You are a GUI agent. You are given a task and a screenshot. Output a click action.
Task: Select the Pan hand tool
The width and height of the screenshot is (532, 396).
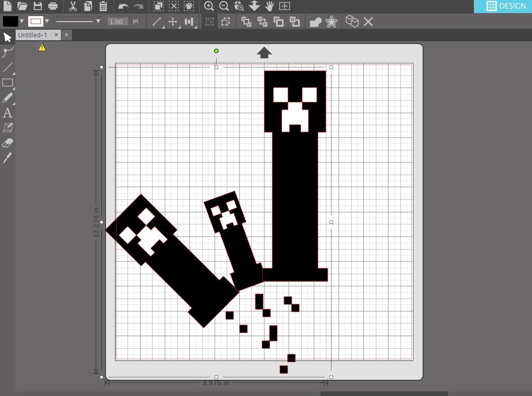pyautogui.click(x=270, y=6)
